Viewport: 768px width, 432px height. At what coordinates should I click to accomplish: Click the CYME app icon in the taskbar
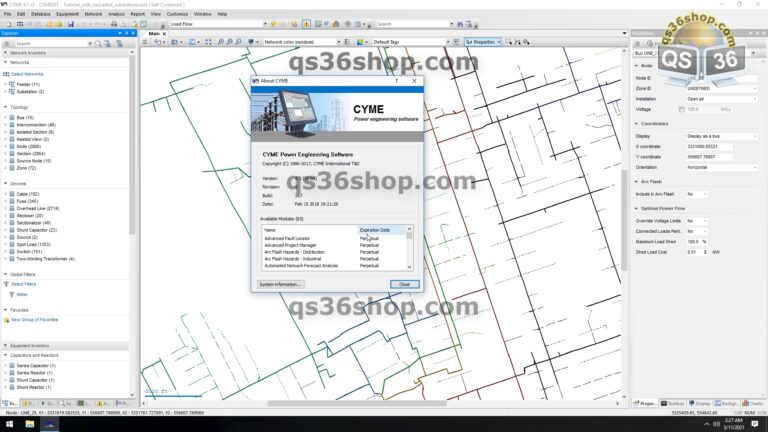[x=49, y=424]
